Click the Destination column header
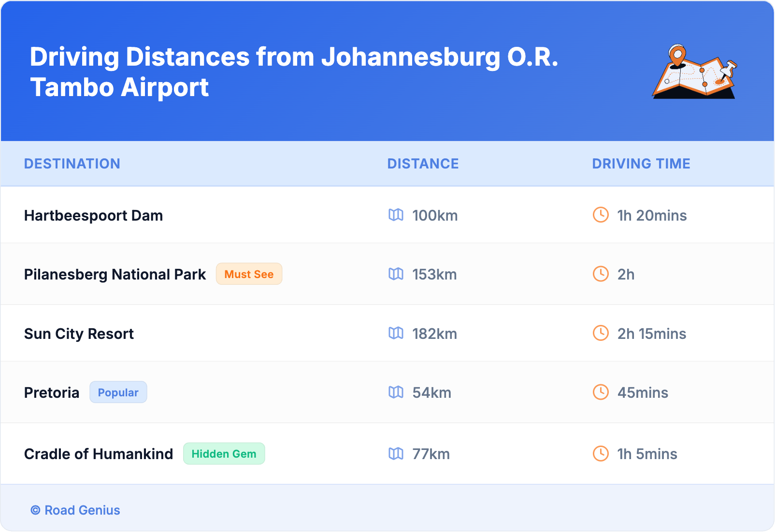Screen dimensions: 775x532 point(72,164)
